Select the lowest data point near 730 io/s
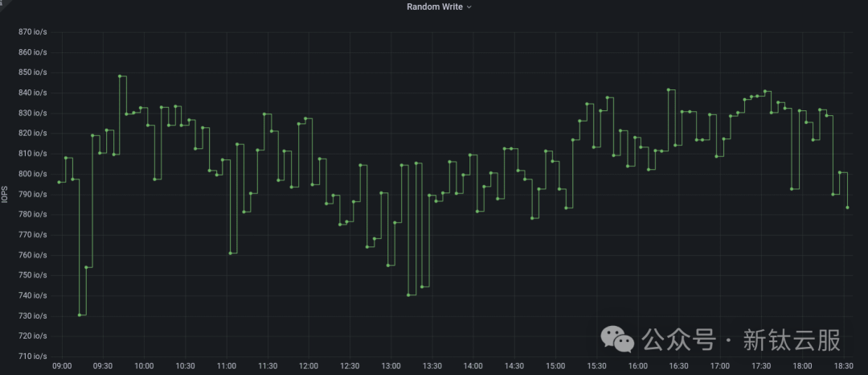Image resolution: width=868 pixels, height=375 pixels. 79,315
